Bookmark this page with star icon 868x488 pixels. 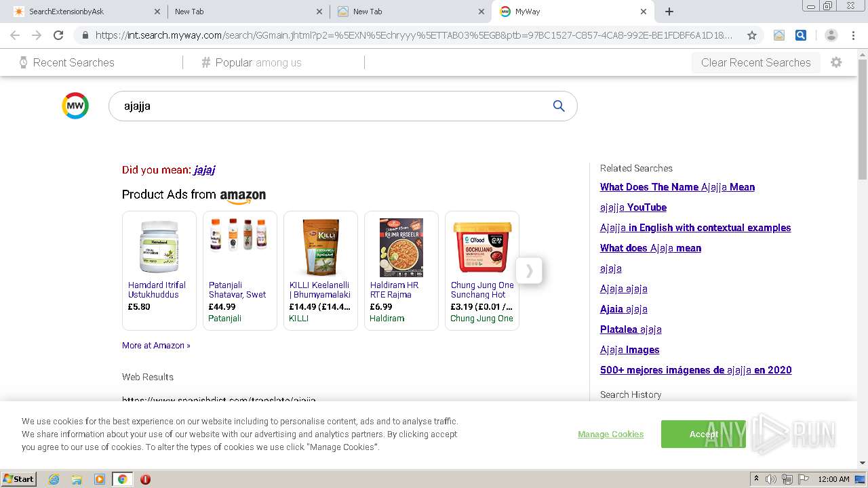click(751, 35)
